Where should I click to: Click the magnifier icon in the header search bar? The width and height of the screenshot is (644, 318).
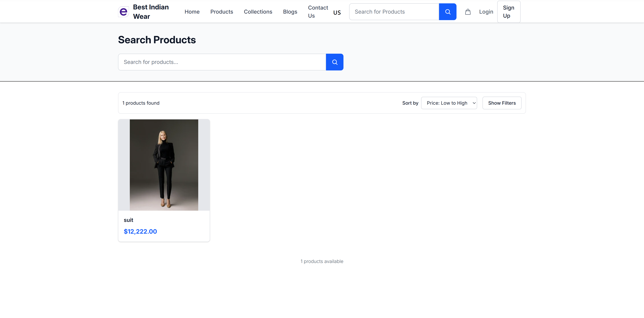click(x=447, y=12)
